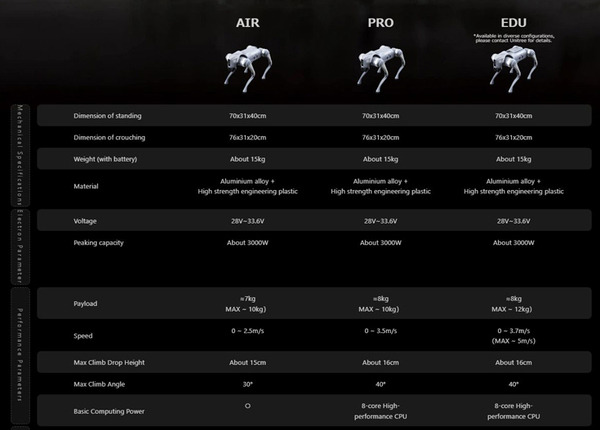Click the Peaking capacity row label
Viewport: 600px width, 430px height.
coord(100,243)
